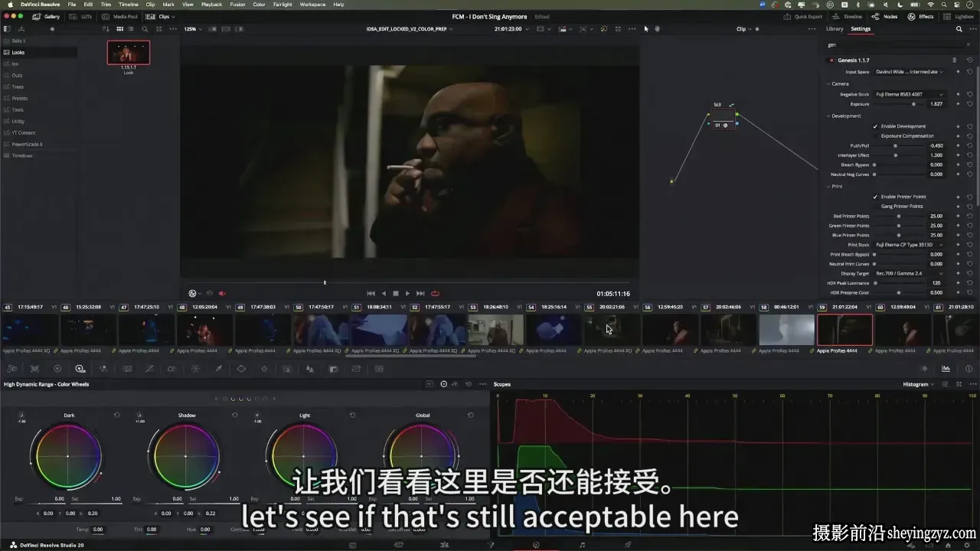Select node 01 in the node graph
Image resolution: width=980 pixels, height=551 pixels.
coord(723,121)
